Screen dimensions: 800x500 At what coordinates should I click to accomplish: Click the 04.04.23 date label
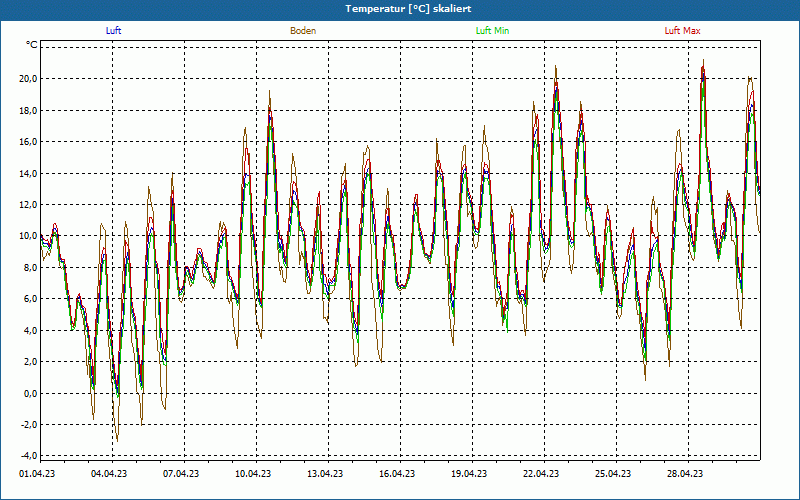pos(109,474)
